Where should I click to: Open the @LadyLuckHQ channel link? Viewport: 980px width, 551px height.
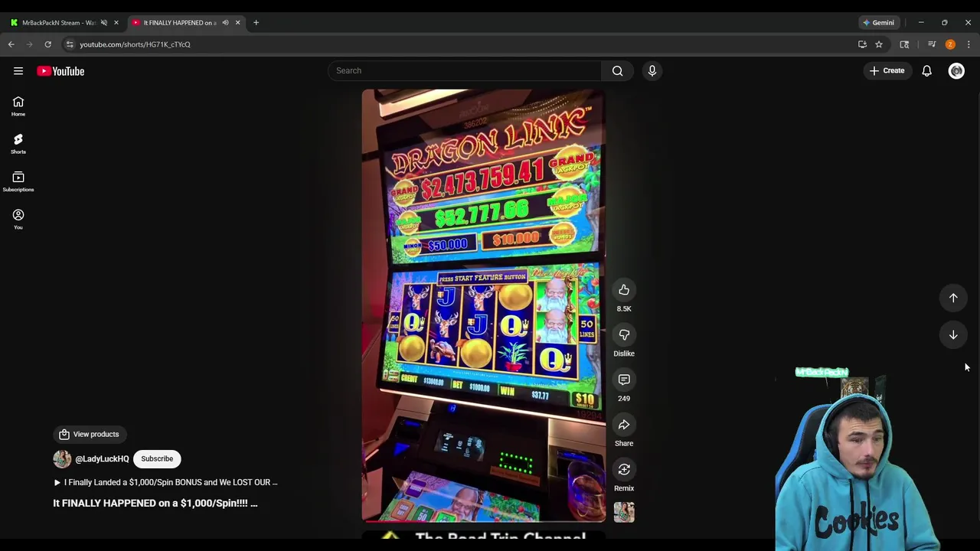(102, 459)
